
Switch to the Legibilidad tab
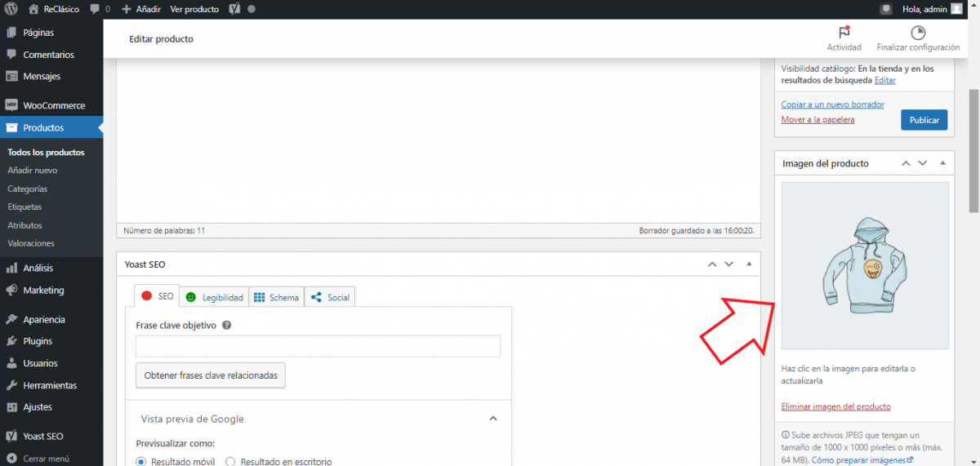click(x=214, y=297)
